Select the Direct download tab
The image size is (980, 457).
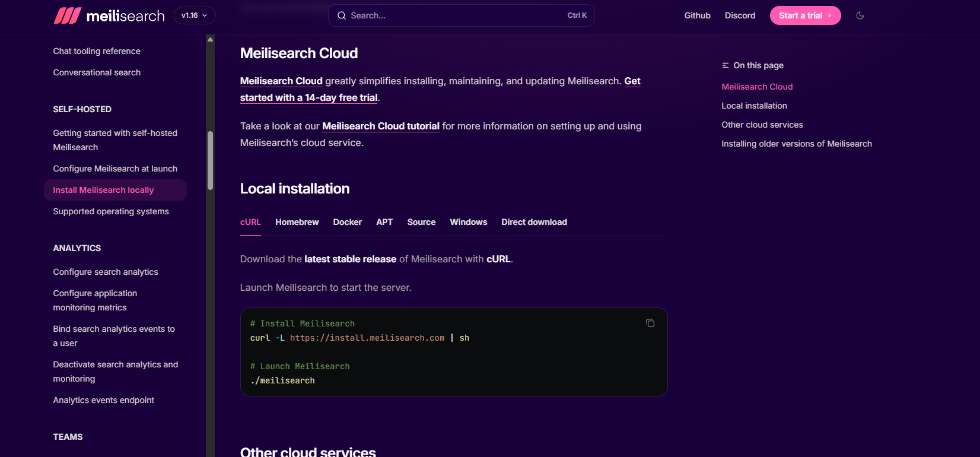coord(534,222)
